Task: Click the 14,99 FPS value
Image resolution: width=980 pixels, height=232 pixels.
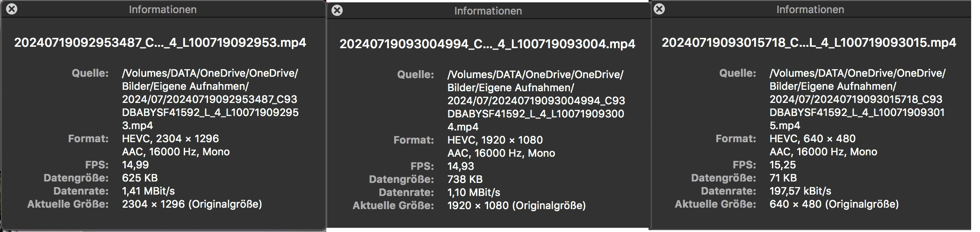Action: tap(135, 165)
